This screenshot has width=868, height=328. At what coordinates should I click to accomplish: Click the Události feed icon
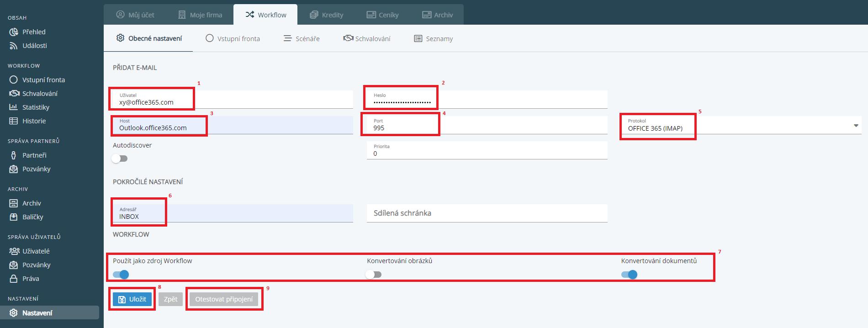(14, 46)
